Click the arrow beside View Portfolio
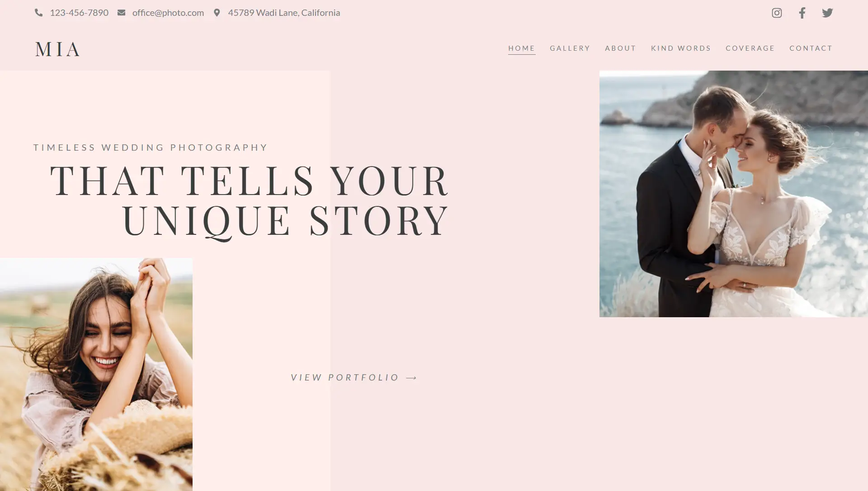Viewport: 868px width, 491px height. pos(411,377)
